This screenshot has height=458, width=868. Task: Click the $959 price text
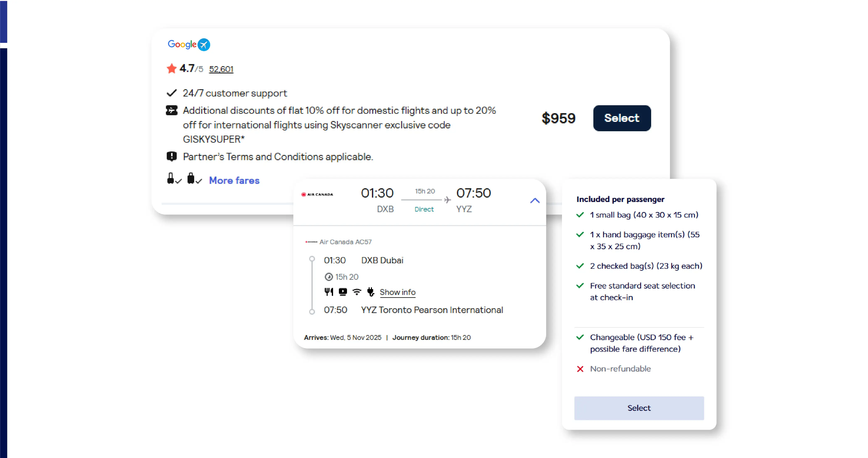click(558, 118)
